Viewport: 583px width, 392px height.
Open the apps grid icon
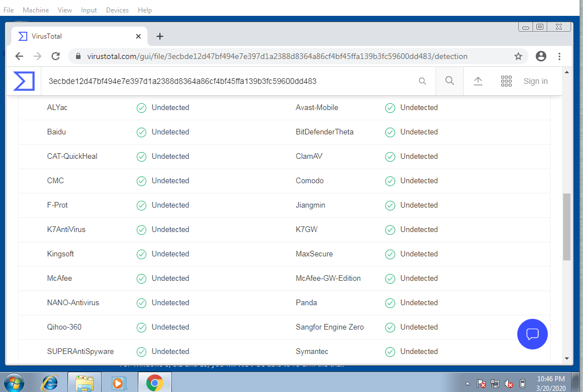pos(506,81)
